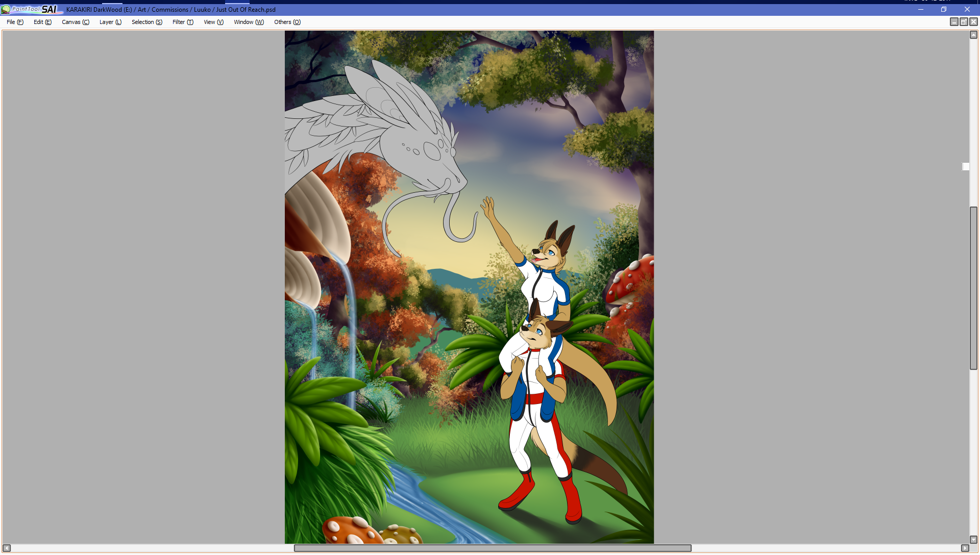Image resolution: width=980 pixels, height=555 pixels.
Task: Click the title bar file path text
Action: (171, 10)
